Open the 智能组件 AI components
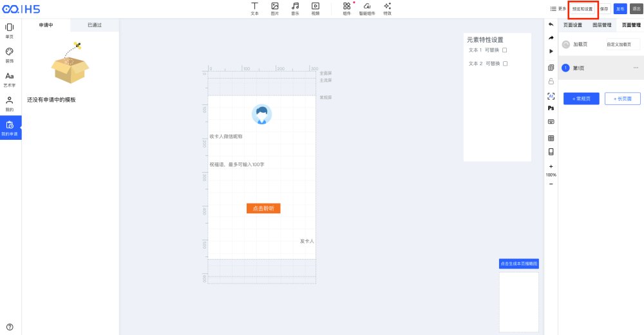Viewport: 644px width, 335px height. click(366, 8)
